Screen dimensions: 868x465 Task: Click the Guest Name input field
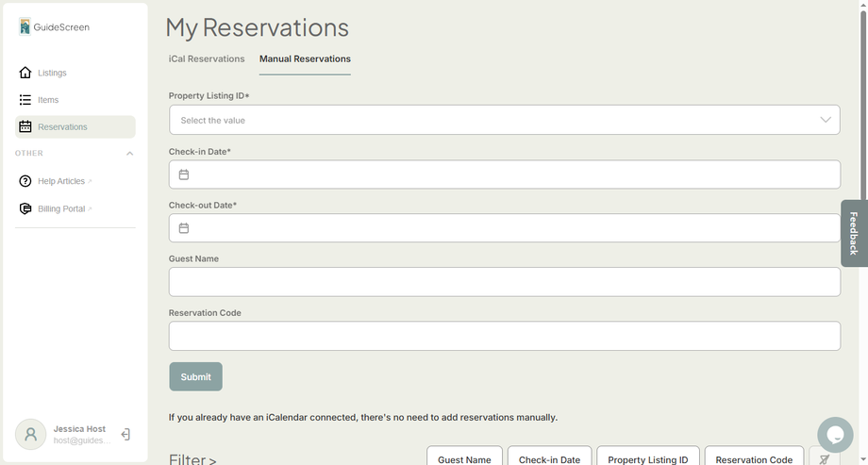click(x=505, y=282)
